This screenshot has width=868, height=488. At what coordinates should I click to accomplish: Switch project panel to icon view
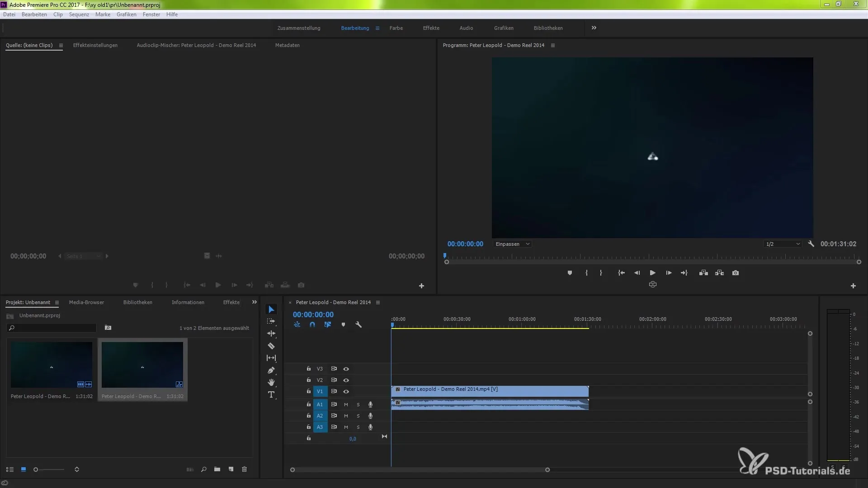pos(24,469)
